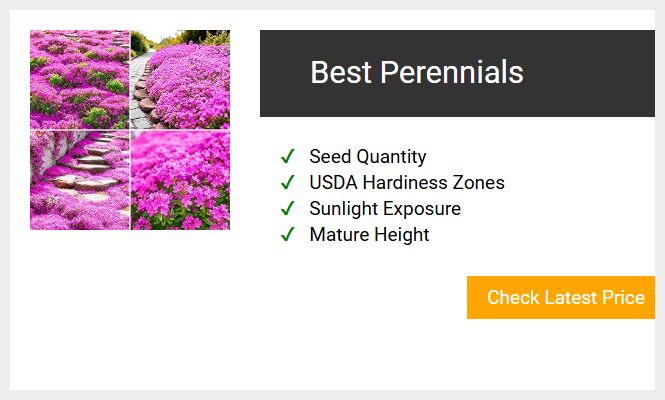Open the top-left pink groundcover flower photo
This screenshot has height=400, width=665.
click(x=79, y=79)
